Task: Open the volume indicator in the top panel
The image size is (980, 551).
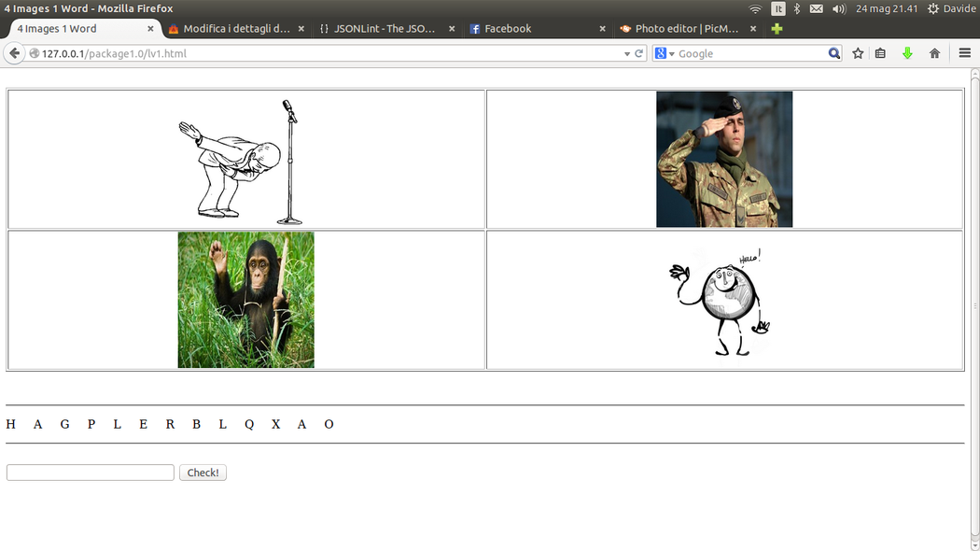Action: click(x=838, y=8)
